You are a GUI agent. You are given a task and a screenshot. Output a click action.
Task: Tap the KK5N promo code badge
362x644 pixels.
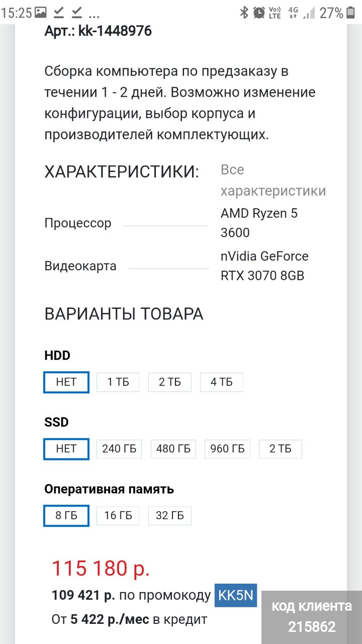(236, 596)
